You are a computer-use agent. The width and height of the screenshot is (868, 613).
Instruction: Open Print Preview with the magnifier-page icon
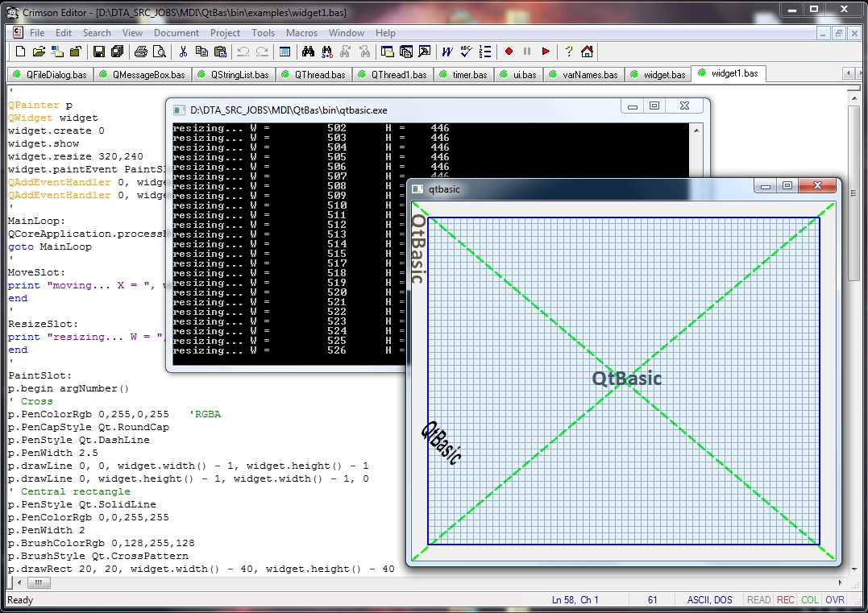(x=160, y=52)
